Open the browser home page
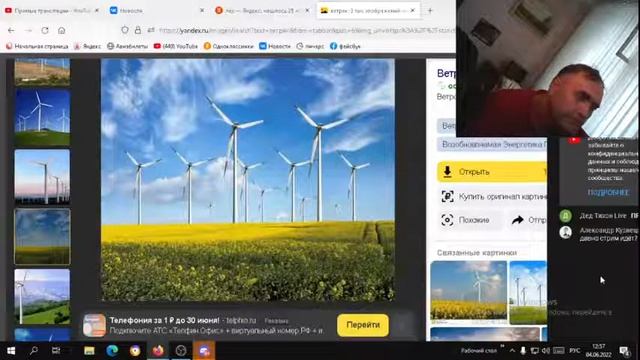 click(x=62, y=30)
